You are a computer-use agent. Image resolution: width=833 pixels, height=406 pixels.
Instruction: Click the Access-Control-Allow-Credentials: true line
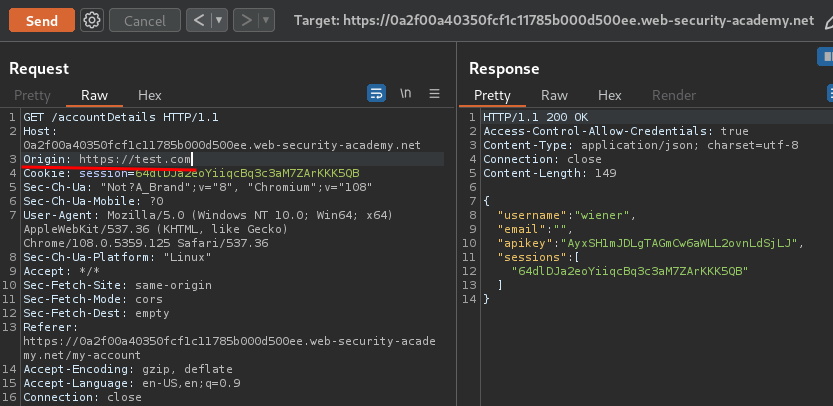(616, 131)
